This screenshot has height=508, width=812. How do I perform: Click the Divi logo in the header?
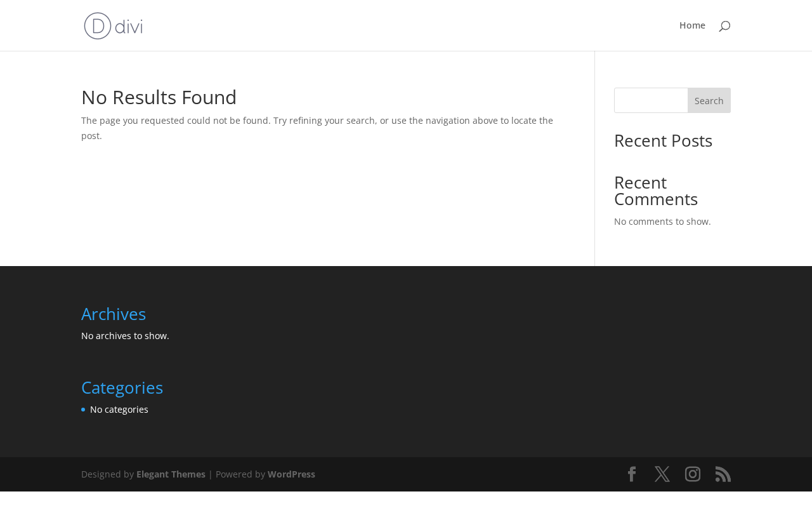tap(114, 25)
